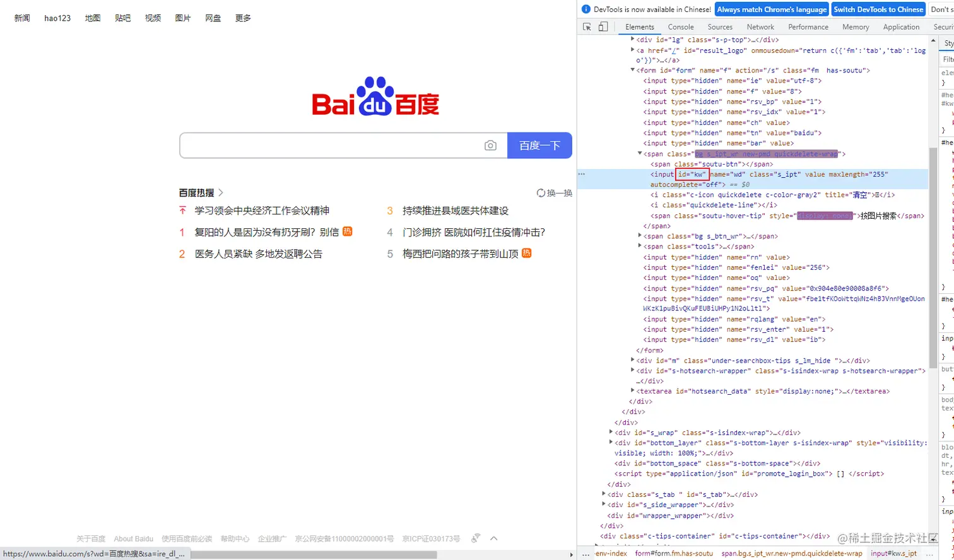Click the footer accessibility icon

click(476, 538)
